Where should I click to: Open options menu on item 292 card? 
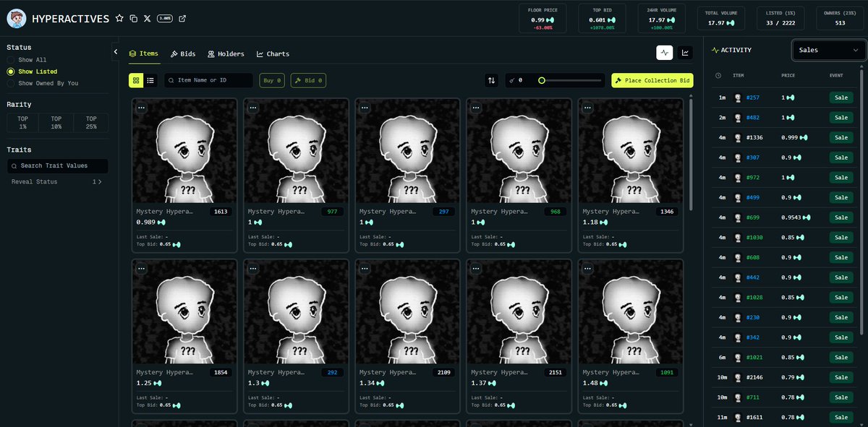click(x=253, y=268)
